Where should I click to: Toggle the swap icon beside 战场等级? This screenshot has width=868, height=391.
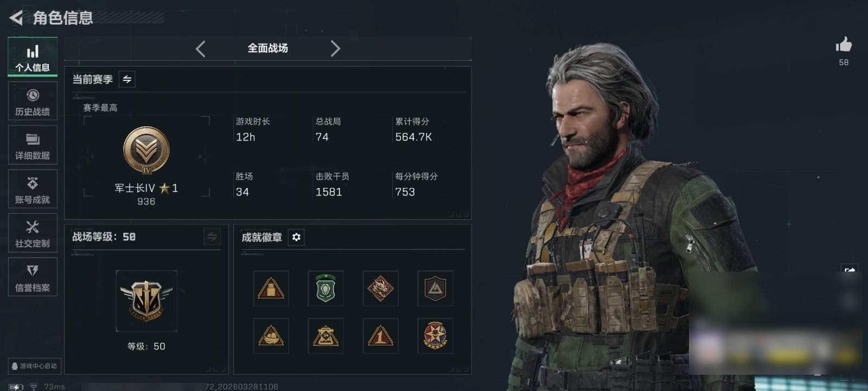tap(212, 237)
